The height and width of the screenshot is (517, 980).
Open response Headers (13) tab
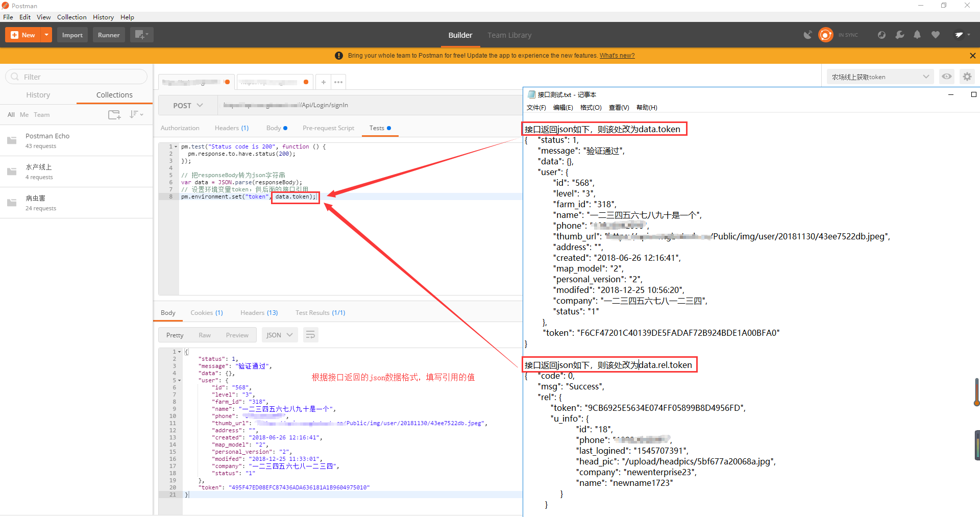pyautogui.click(x=259, y=313)
